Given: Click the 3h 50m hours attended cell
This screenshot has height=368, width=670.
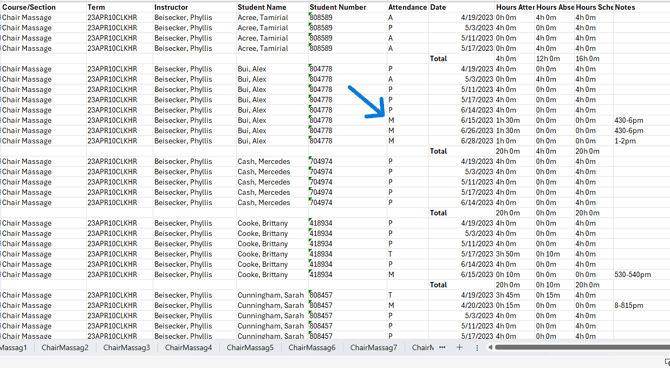Looking at the screenshot, I should click(515, 254).
